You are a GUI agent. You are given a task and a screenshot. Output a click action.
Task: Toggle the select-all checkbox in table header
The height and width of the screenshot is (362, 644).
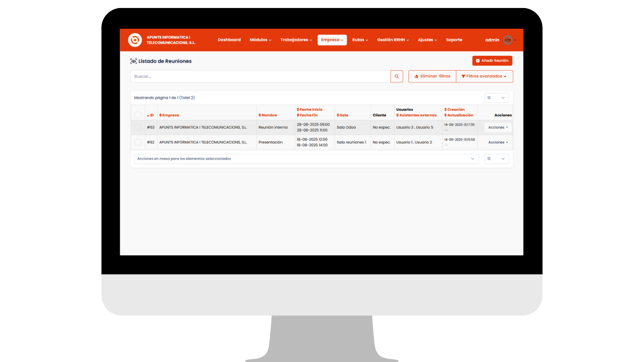[x=138, y=115]
